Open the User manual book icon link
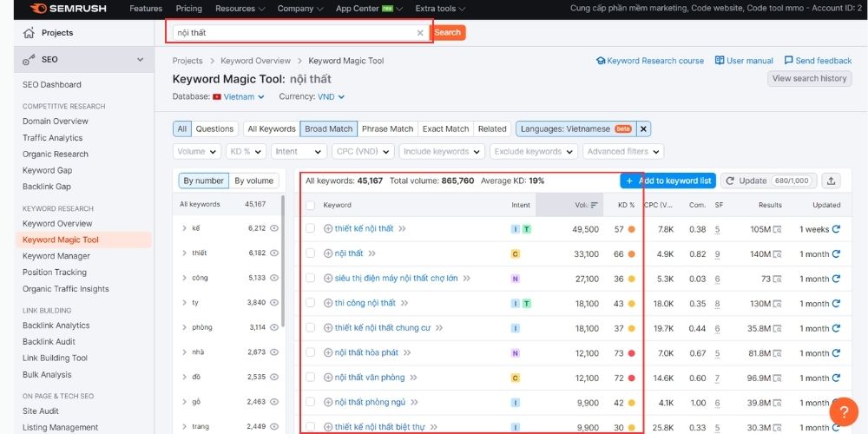The image size is (868, 434). tap(744, 61)
